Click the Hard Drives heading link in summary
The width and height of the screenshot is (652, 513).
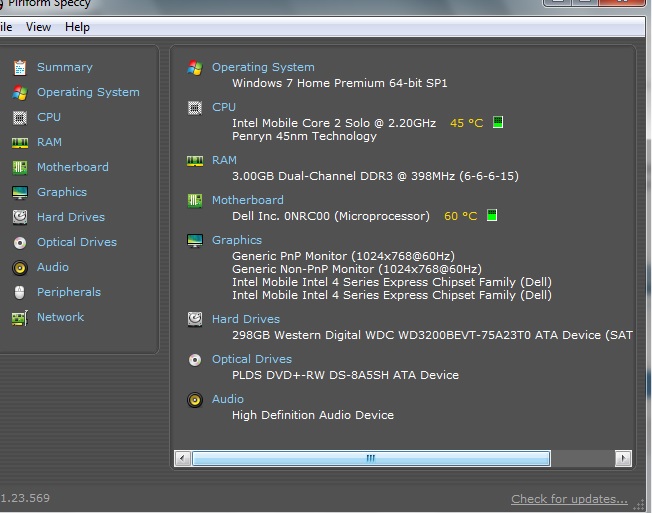[x=246, y=319]
